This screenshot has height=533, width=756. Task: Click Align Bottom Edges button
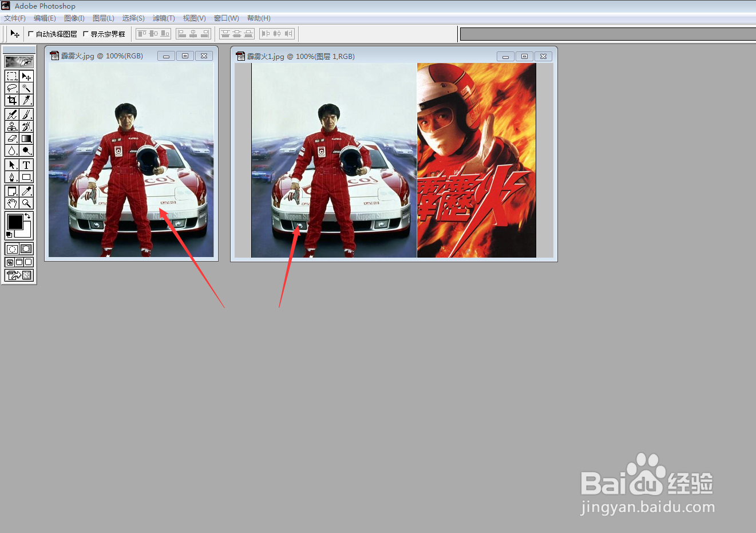[165, 34]
